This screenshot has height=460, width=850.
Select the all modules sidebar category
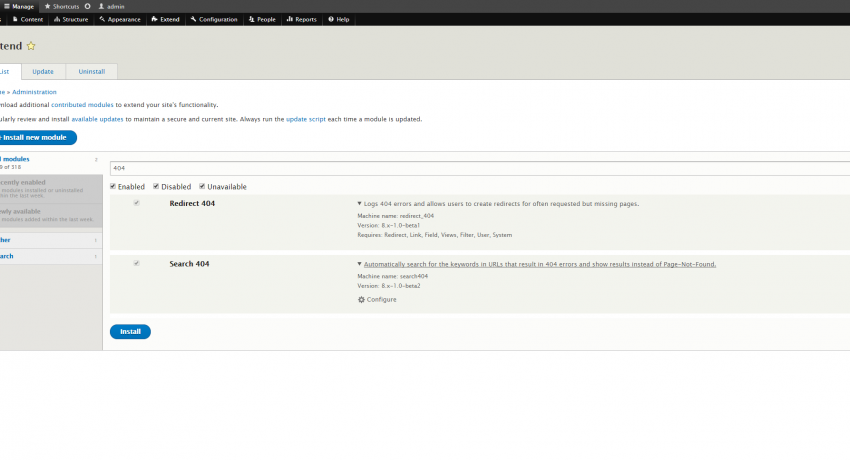49,163
